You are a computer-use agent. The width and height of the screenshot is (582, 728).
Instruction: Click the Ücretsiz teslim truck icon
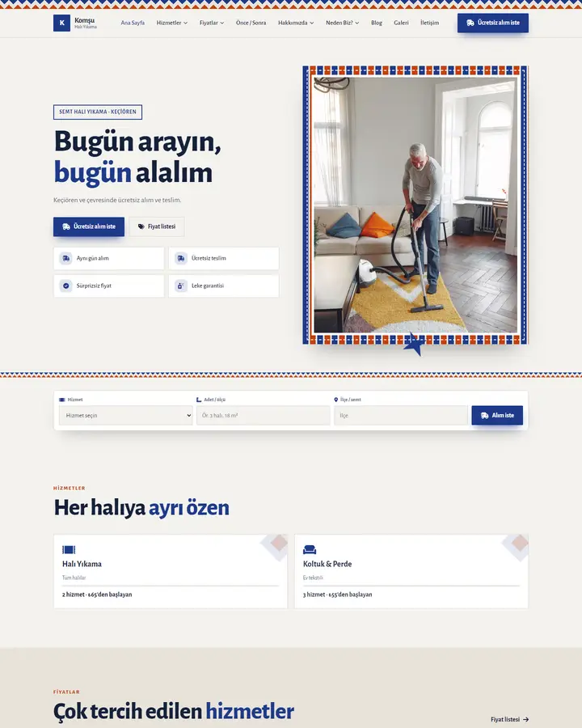[181, 258]
